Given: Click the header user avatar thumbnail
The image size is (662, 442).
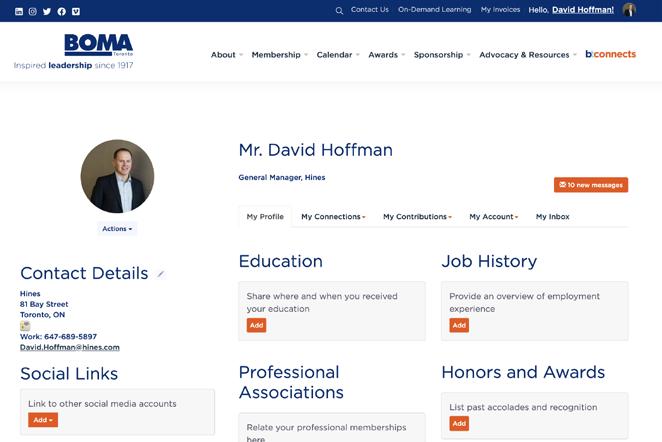Looking at the screenshot, I should click(629, 10).
